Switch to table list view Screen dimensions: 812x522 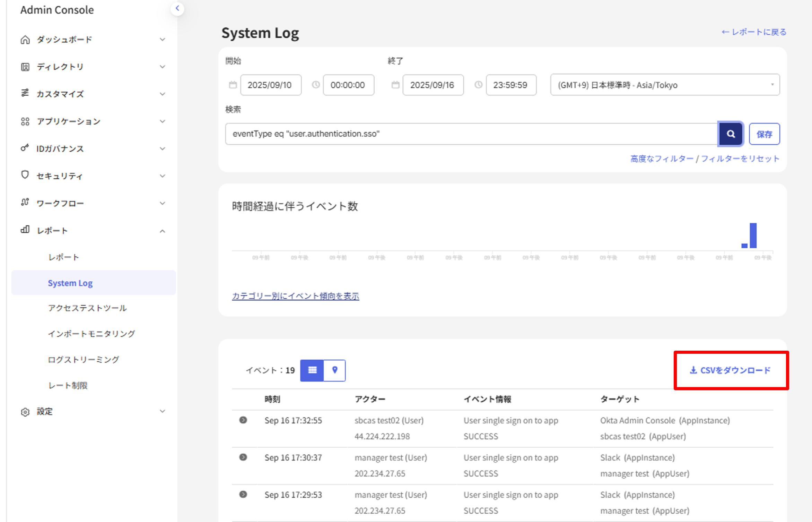click(x=312, y=370)
